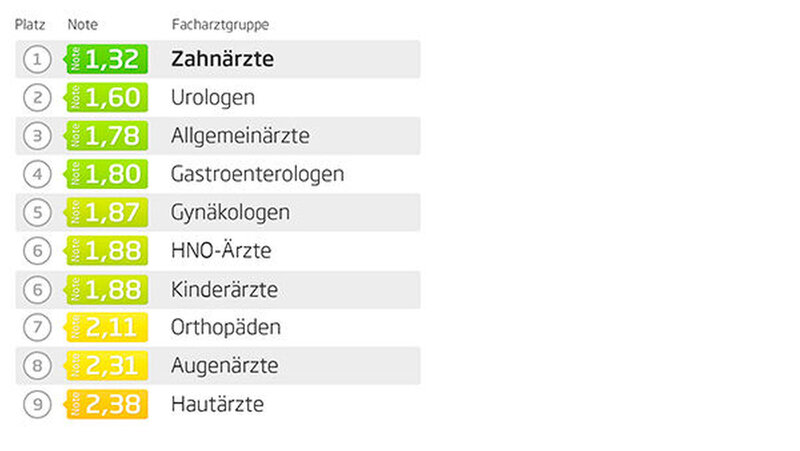The height and width of the screenshot is (451, 800).
Task: Select the rank 4 circle for Gastroenterologen
Action: tap(37, 174)
